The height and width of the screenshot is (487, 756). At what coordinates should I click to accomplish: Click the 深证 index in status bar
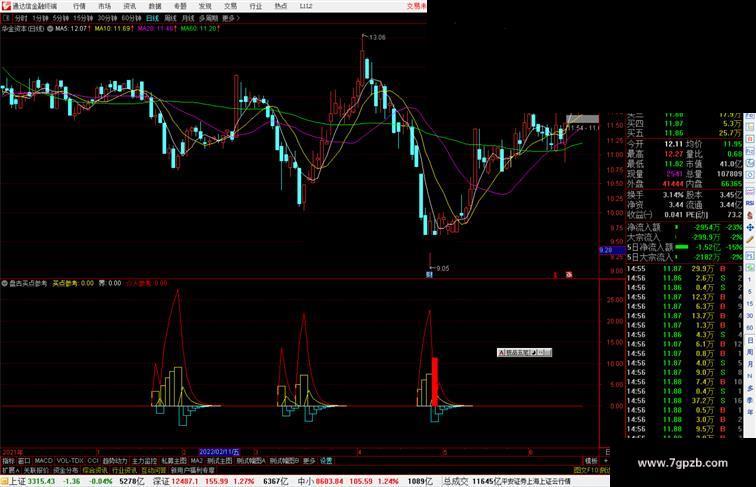pyautogui.click(x=161, y=481)
